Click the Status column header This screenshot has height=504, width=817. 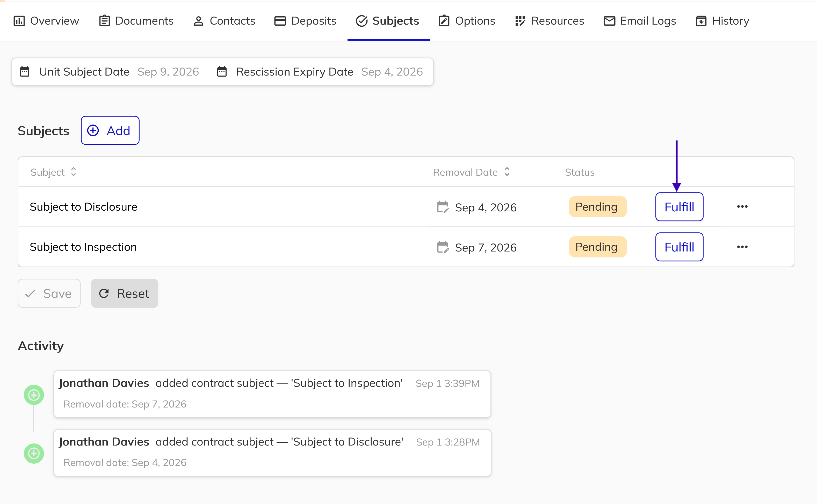click(580, 172)
